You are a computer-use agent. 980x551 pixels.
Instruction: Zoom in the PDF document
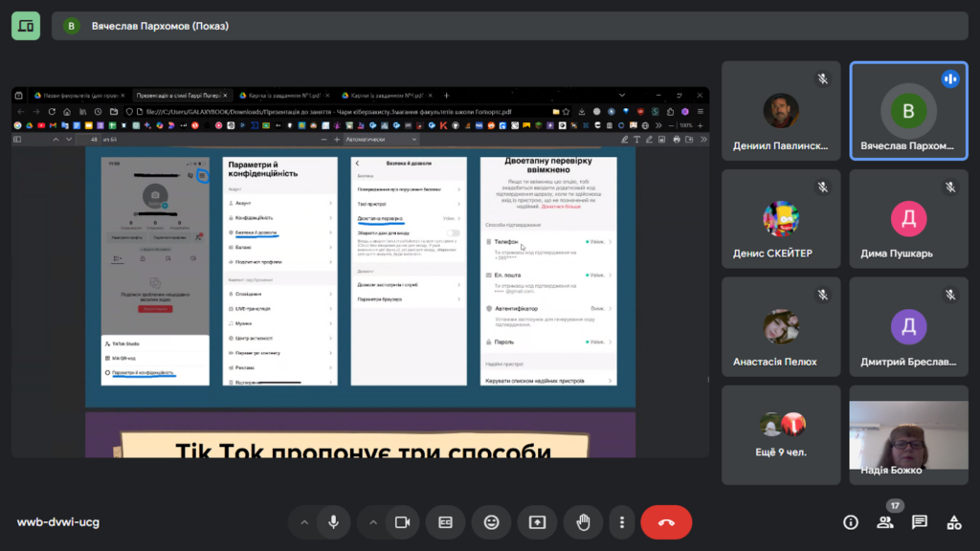point(337,140)
